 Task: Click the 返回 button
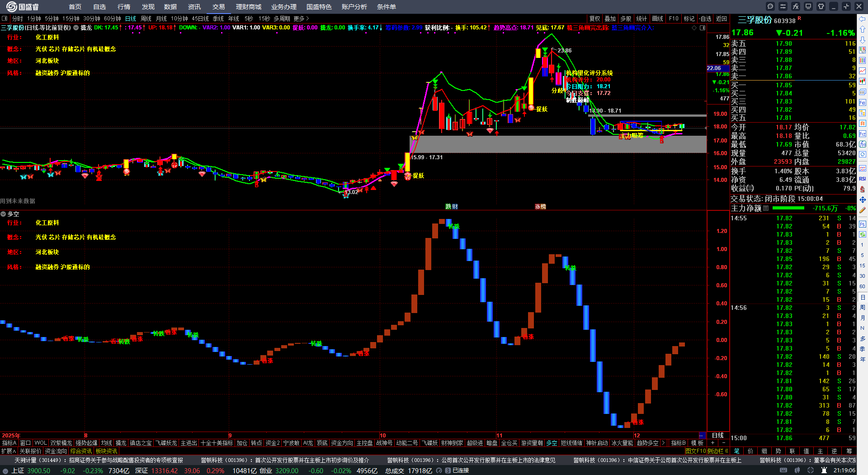coord(722,19)
